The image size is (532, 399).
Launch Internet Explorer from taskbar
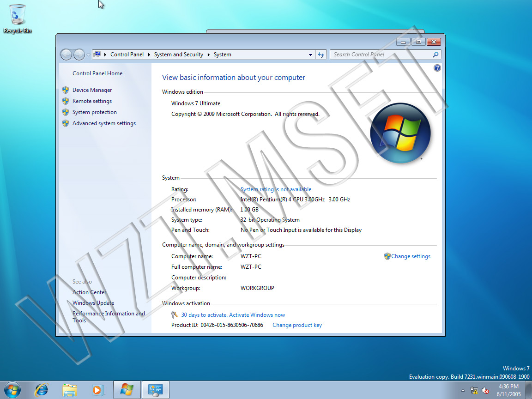pyautogui.click(x=42, y=390)
